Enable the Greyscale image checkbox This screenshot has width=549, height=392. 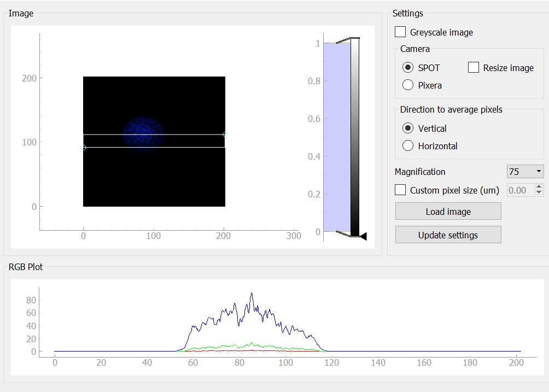click(x=400, y=32)
